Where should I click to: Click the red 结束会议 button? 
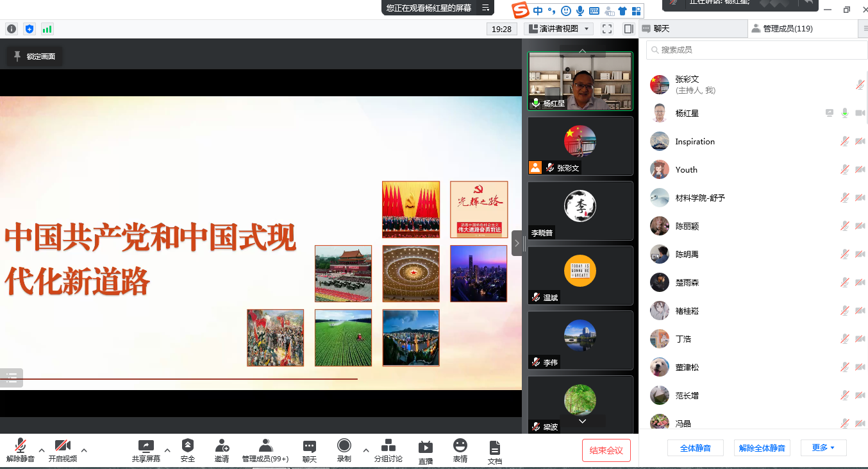[606, 450]
